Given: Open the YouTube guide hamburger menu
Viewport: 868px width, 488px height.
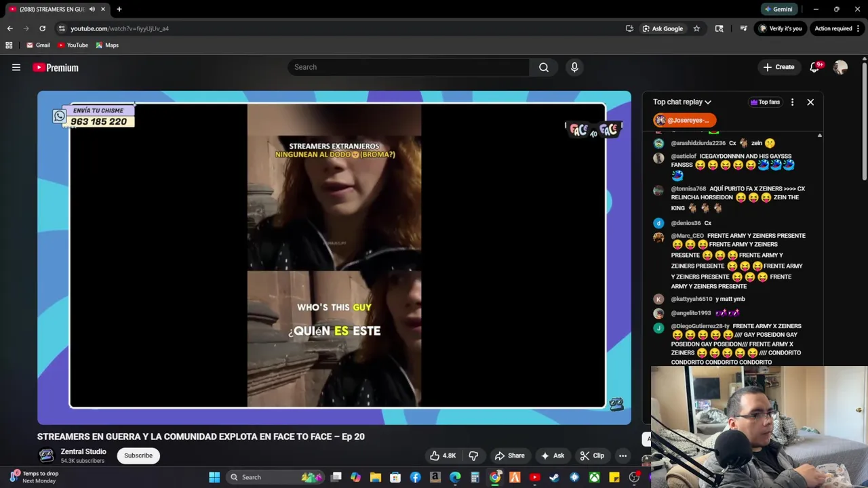Looking at the screenshot, I should click(x=16, y=67).
